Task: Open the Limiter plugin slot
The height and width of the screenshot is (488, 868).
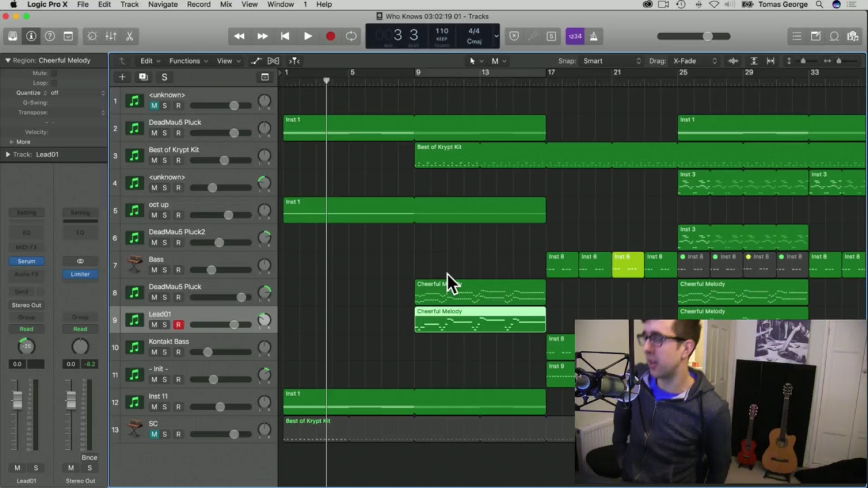Action: point(80,274)
